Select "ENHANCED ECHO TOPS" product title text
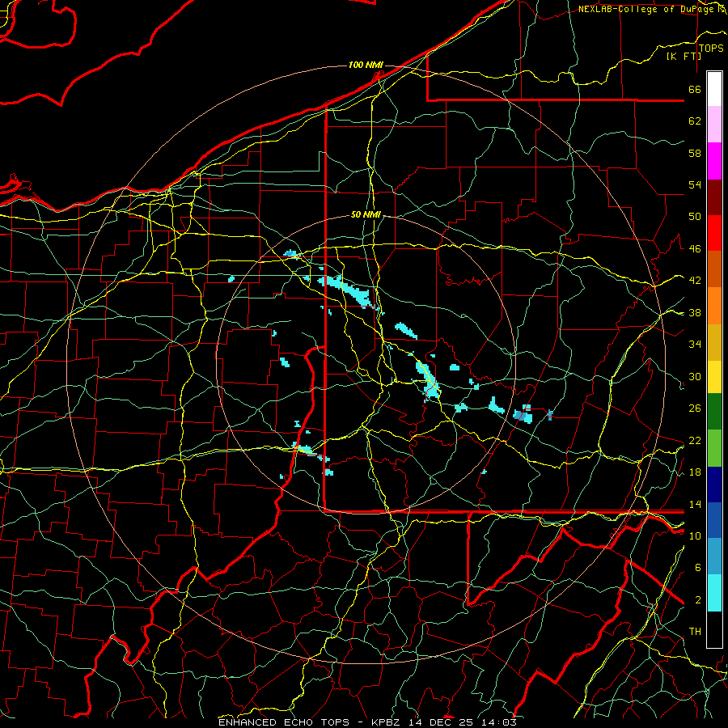Viewport: 728px width, 728px height. point(284,722)
